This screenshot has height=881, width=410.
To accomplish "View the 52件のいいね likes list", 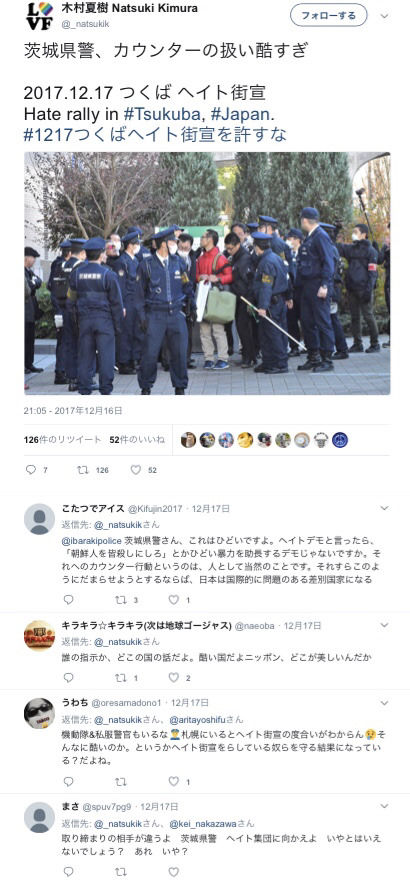I will point(137,440).
